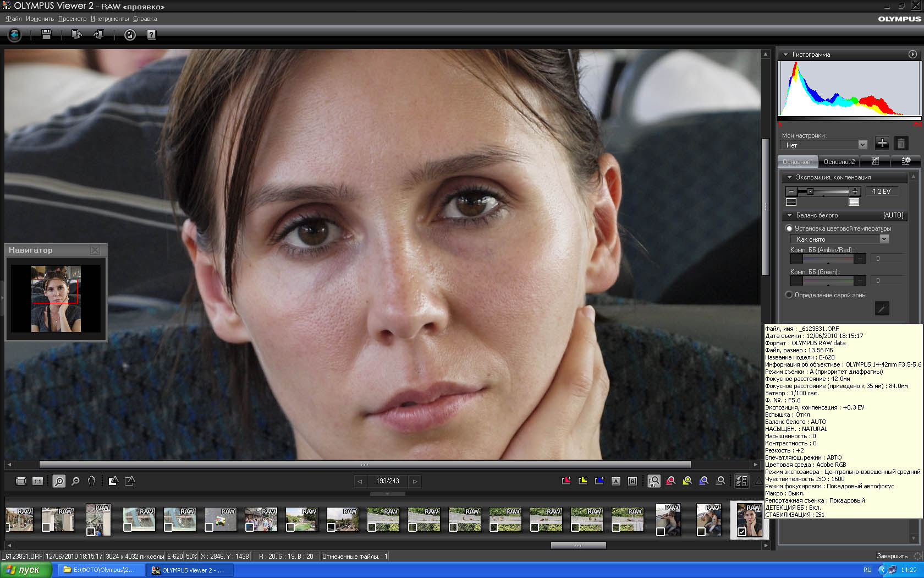Click black point icon under exposure slider
Image resolution: width=924 pixels, height=578 pixels.
[791, 202]
